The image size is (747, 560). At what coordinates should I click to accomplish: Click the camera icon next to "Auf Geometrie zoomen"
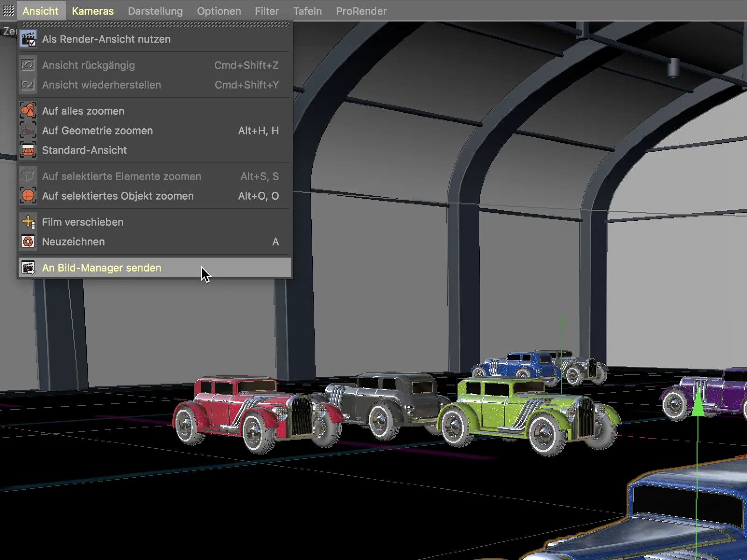[28, 130]
